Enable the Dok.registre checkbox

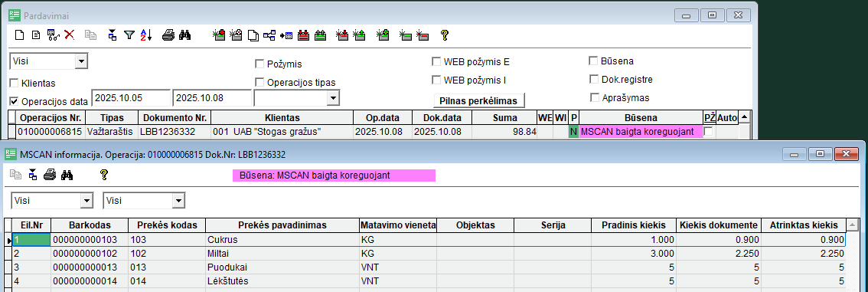[593, 79]
